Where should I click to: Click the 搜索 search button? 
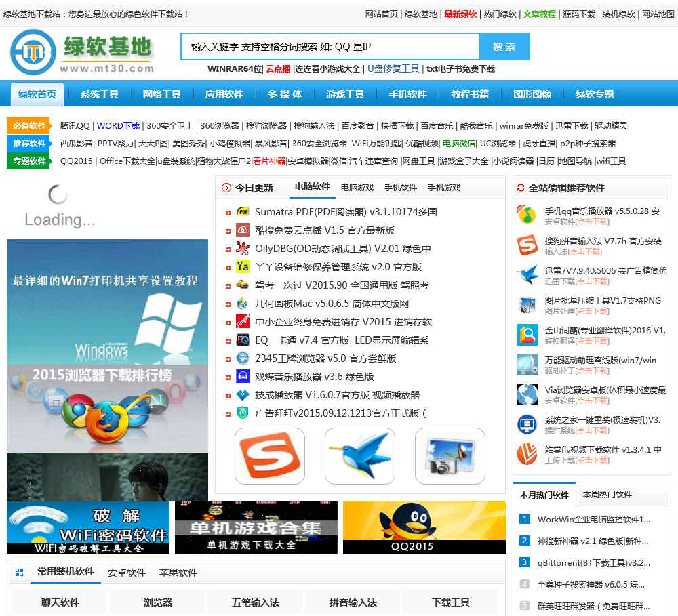[504, 47]
